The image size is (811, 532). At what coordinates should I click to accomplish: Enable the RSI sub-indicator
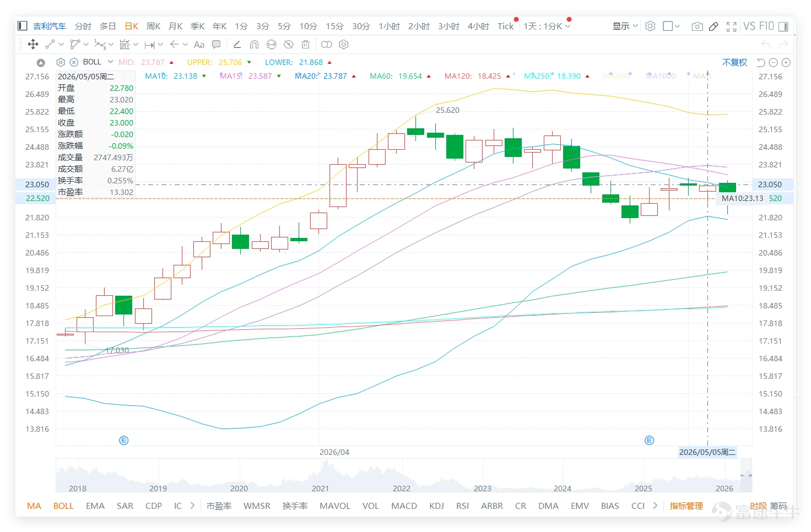pyautogui.click(x=463, y=506)
